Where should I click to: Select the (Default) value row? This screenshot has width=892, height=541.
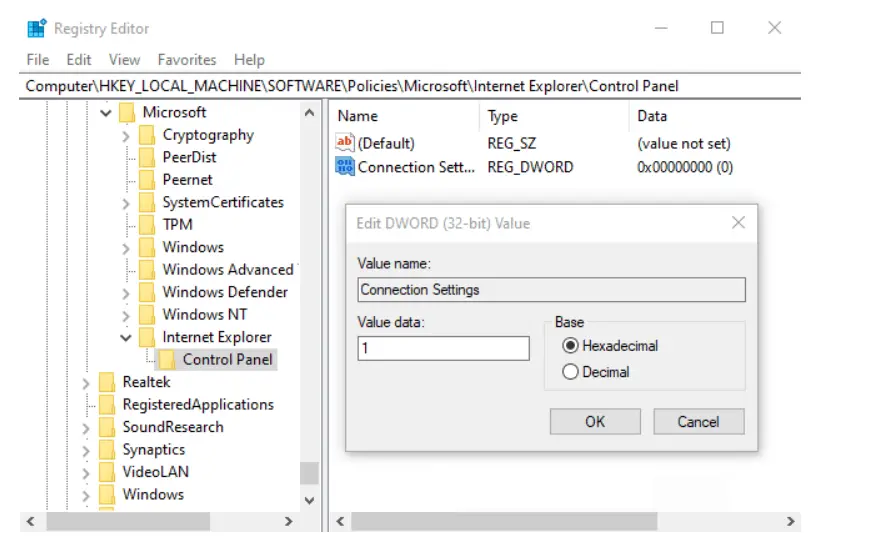pos(534,143)
